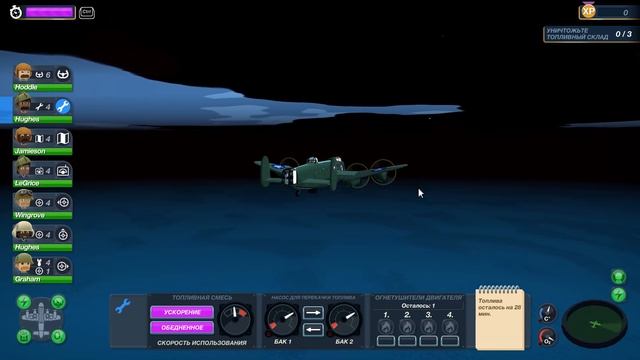
Task: Click the box under extinguisher 2
Action: (x=407, y=340)
